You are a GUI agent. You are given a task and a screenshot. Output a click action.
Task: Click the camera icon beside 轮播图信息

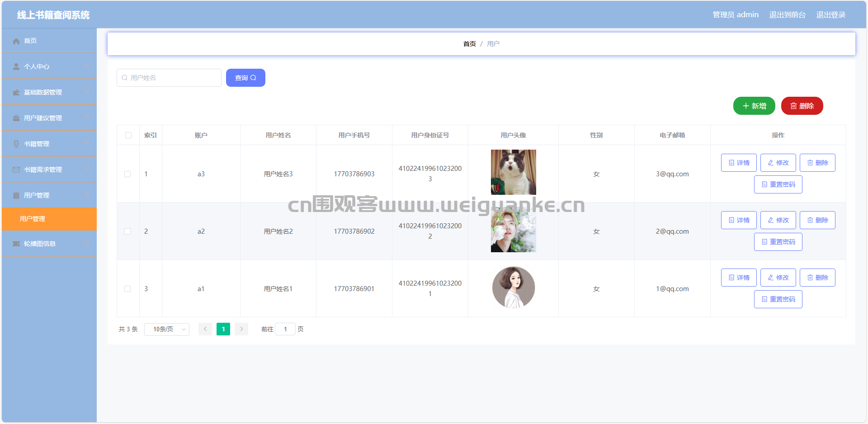[x=16, y=244]
